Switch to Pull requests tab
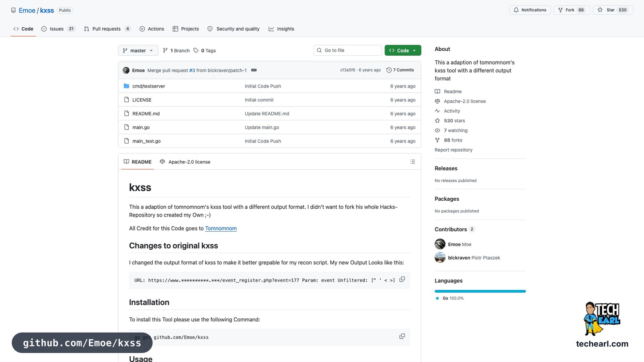644x362 pixels. 107,29
